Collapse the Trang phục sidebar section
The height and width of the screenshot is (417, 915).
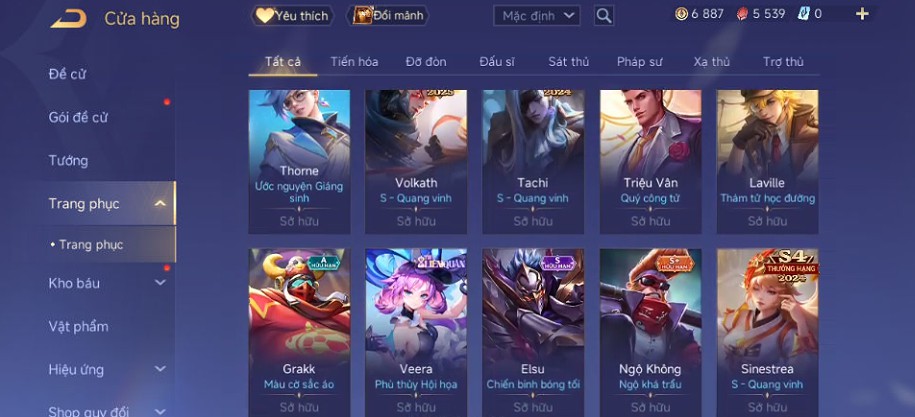point(160,204)
